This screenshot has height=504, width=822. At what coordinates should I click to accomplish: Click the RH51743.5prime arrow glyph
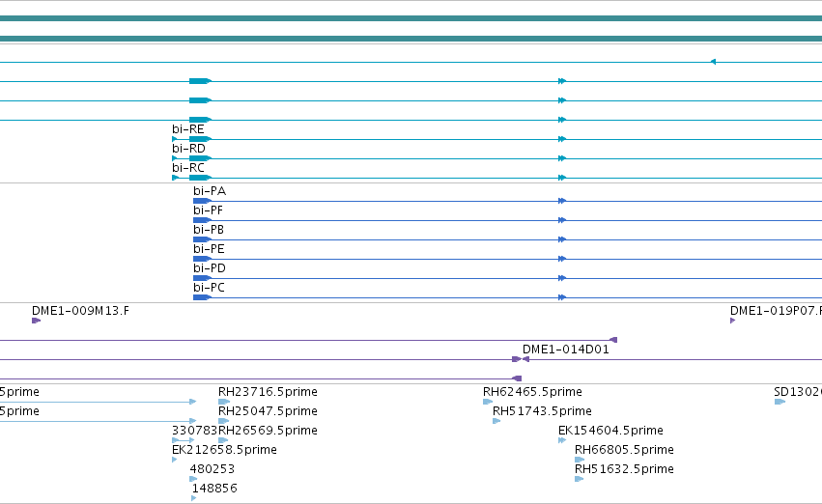point(496,421)
